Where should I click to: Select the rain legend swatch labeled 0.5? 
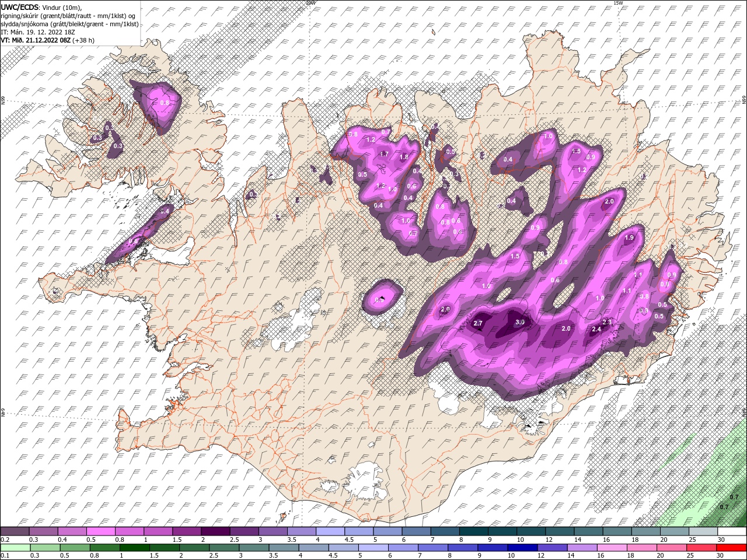click(75, 548)
